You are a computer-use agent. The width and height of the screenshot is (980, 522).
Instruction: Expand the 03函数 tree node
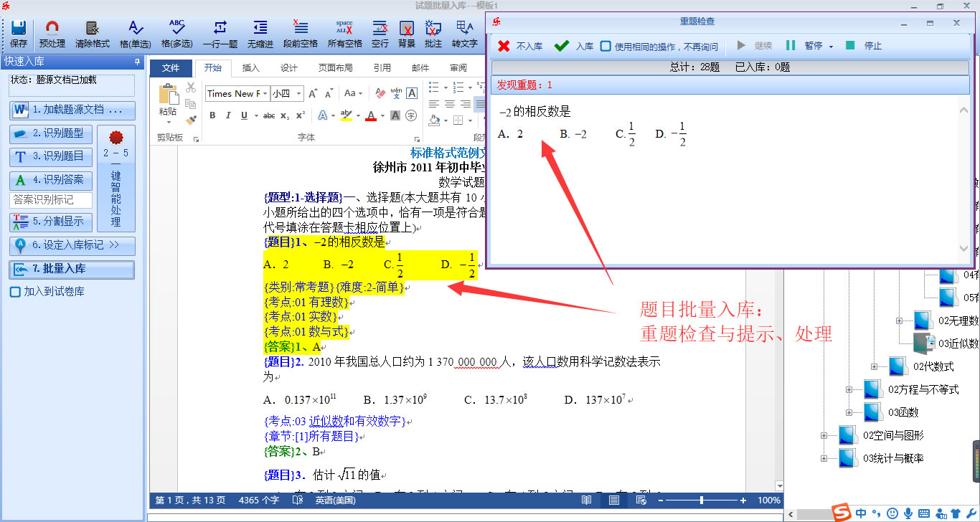[849, 412]
